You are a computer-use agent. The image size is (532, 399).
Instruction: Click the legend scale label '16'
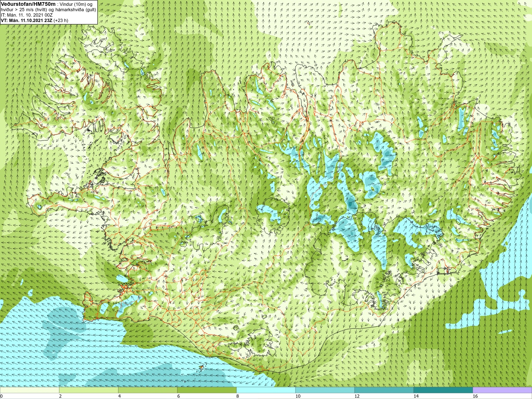pyautogui.click(x=475, y=396)
